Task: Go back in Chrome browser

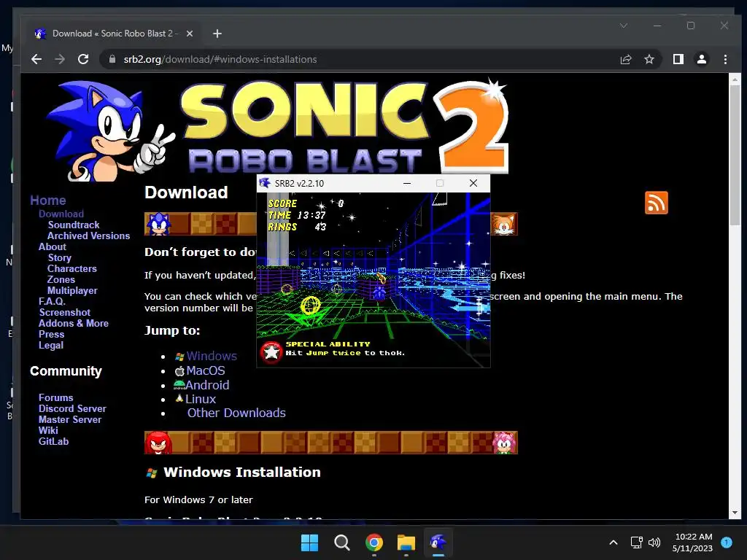Action: [x=36, y=59]
